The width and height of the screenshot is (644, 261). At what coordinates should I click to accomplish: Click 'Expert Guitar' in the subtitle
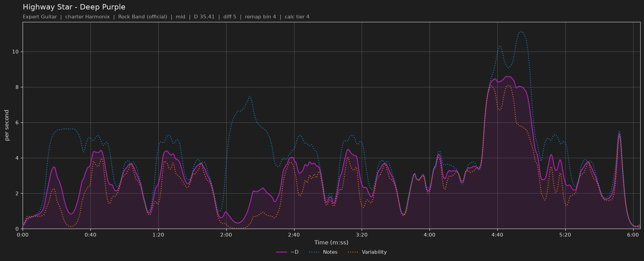point(40,17)
